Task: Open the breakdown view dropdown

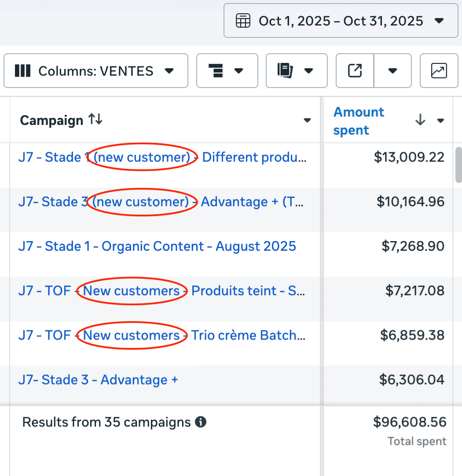Action: point(227,71)
